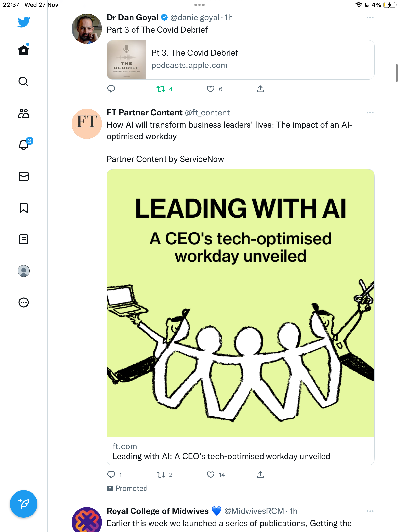Image resolution: width=399 pixels, height=532 pixels.
Task: Open Profile from the sidebar avatar
Action: (x=24, y=271)
